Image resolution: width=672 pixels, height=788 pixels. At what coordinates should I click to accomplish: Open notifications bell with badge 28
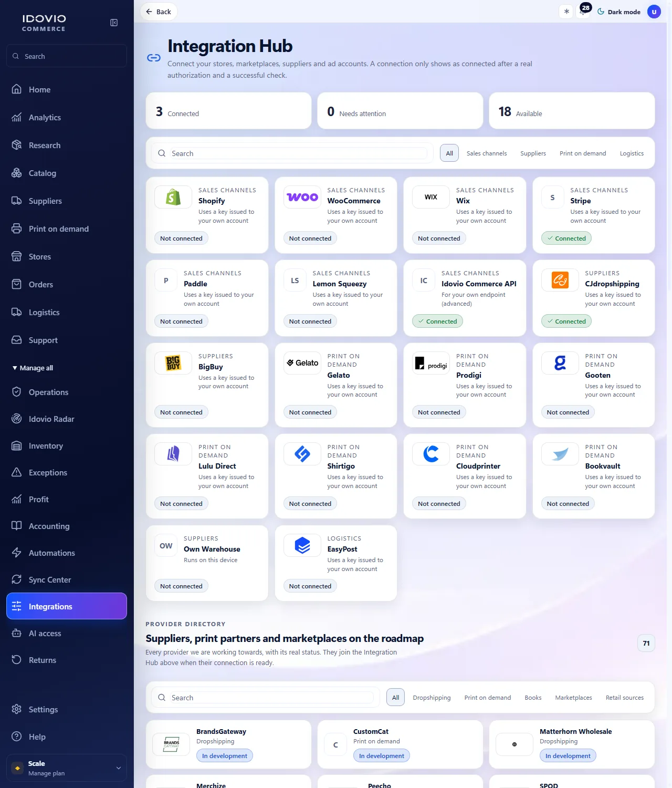[583, 11]
